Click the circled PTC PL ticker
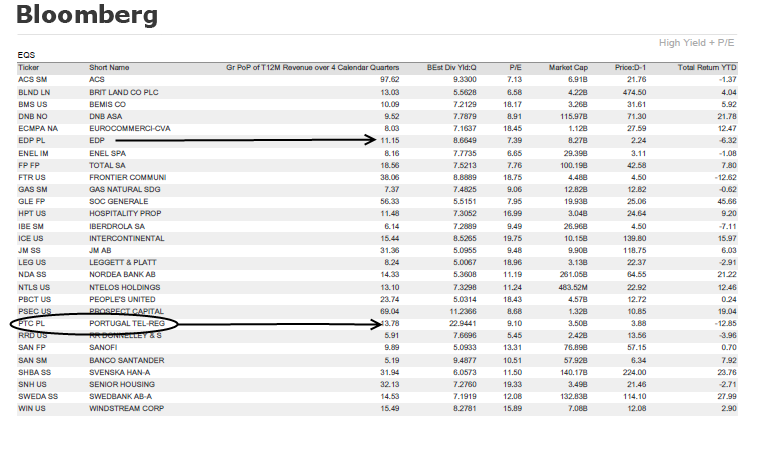 pyautogui.click(x=31, y=323)
